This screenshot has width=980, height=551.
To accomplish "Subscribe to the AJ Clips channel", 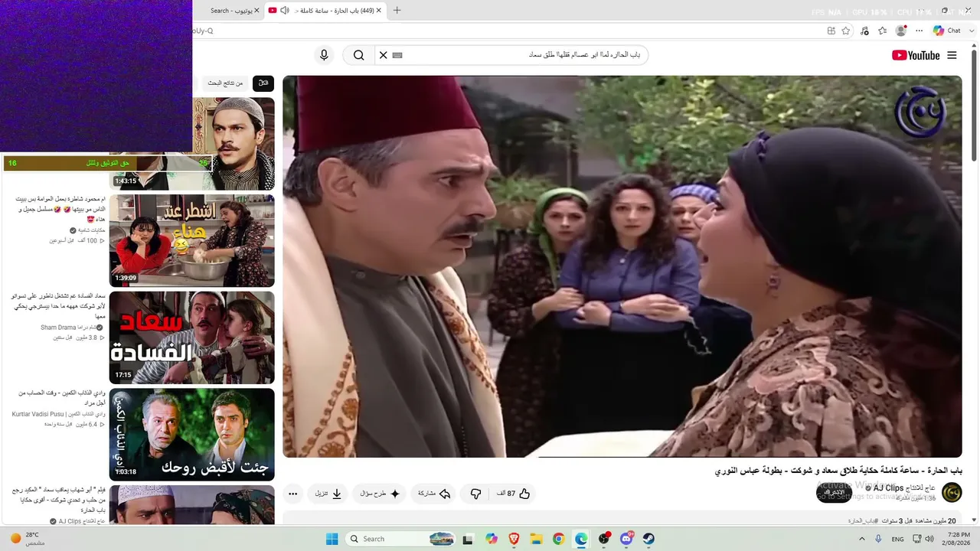I will coord(835,492).
